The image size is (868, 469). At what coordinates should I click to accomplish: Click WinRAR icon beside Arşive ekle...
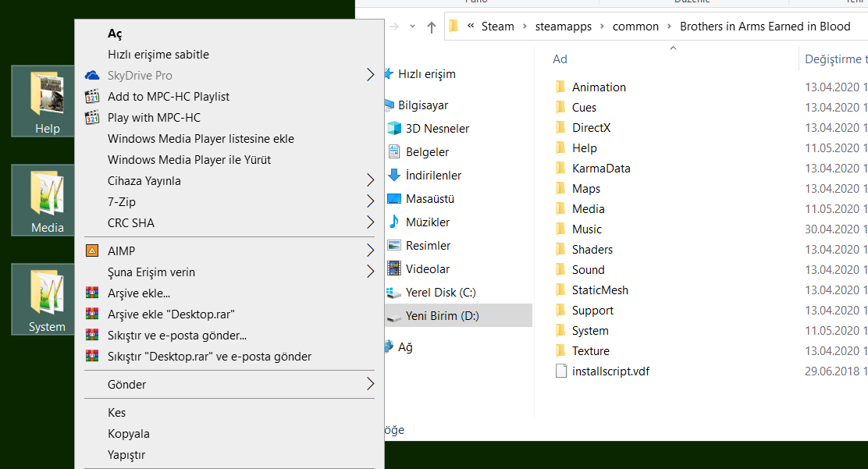click(92, 293)
